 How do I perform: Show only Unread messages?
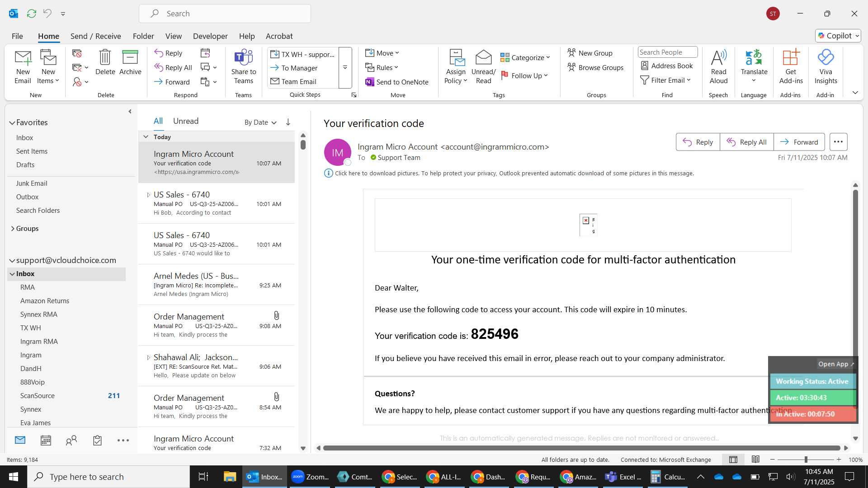(186, 121)
